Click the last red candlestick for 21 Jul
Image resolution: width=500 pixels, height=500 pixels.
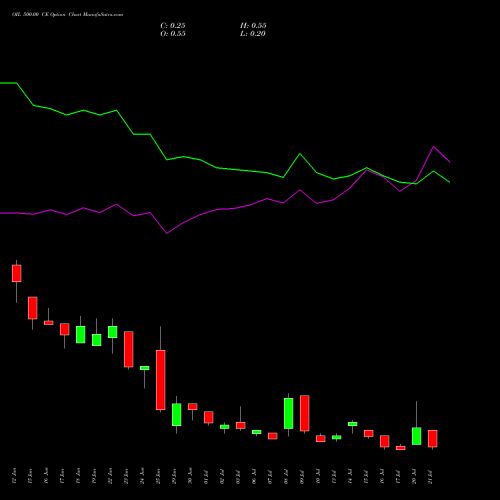pyautogui.click(x=433, y=439)
